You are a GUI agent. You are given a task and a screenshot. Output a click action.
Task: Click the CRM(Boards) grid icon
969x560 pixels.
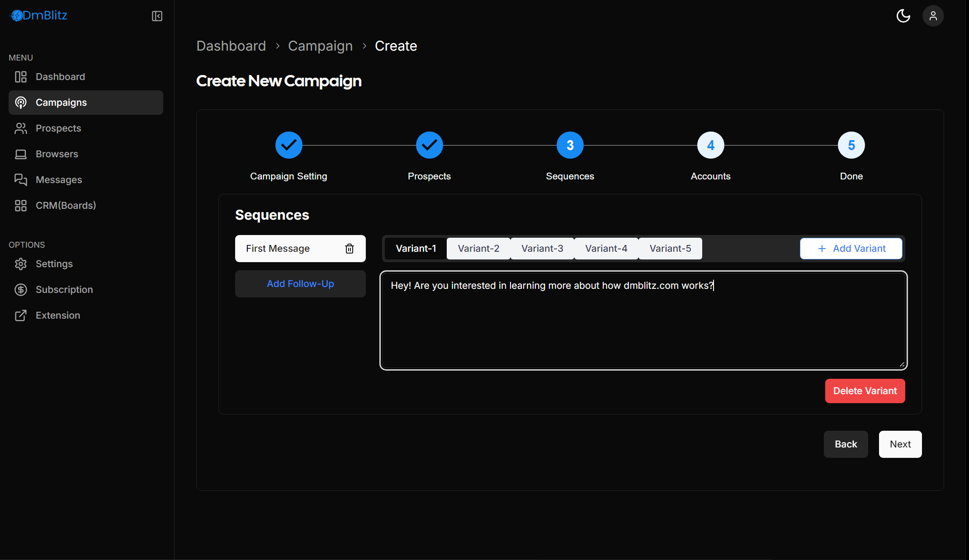[21, 206]
